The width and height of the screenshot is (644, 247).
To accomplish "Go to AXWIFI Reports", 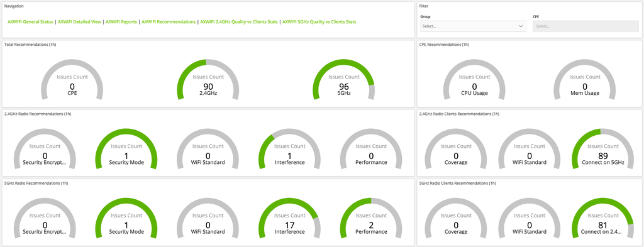I will coord(121,22).
